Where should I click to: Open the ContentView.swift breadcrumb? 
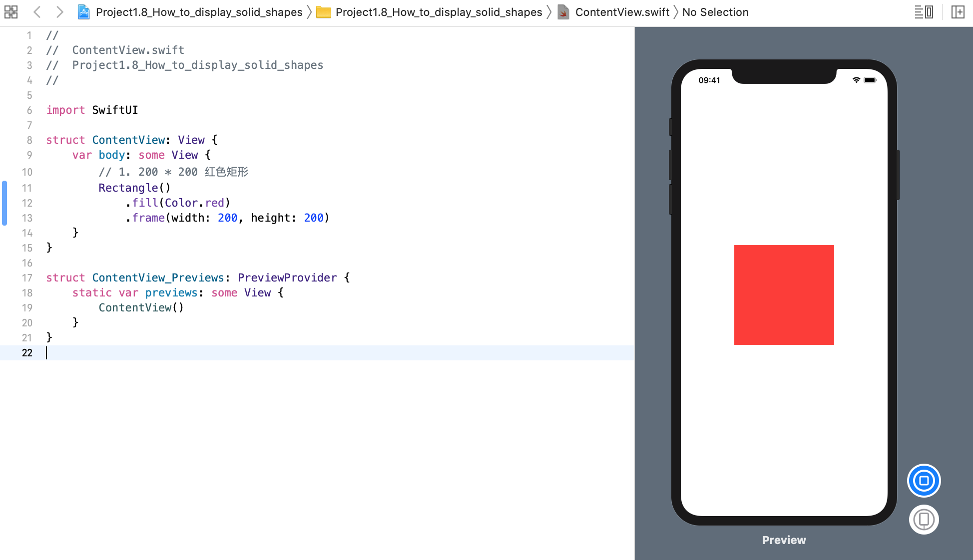[x=622, y=12]
